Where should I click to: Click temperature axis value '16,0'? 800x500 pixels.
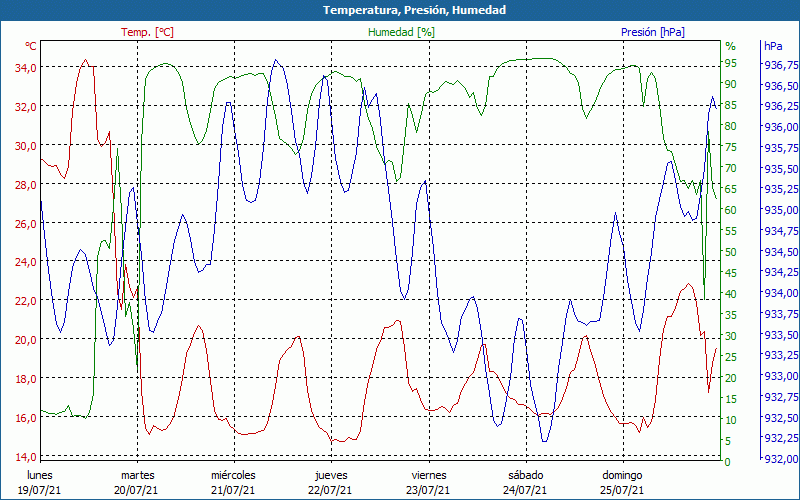coord(25,417)
